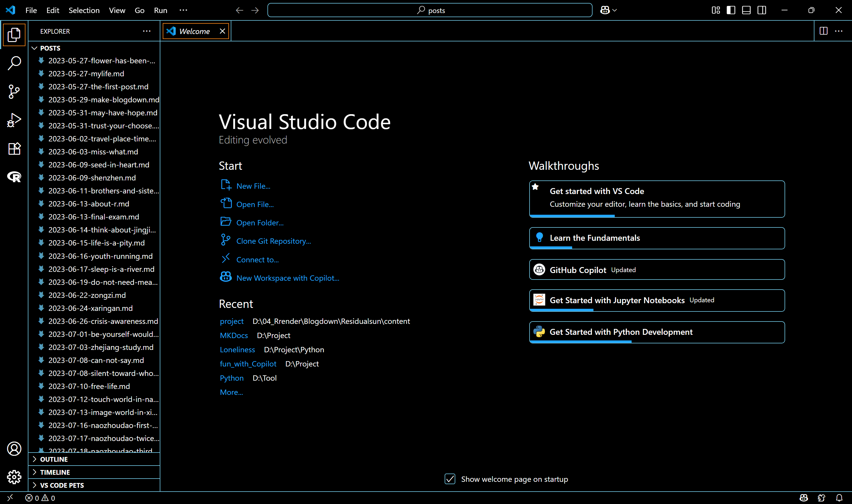The height and width of the screenshot is (504, 852).
Task: Open the Source Control view
Action: [x=14, y=92]
